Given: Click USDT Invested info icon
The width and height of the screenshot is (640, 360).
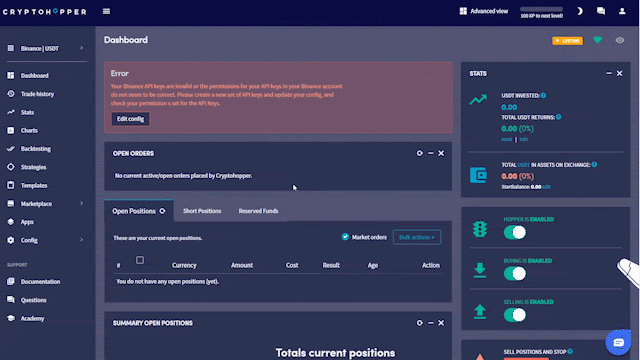Looking at the screenshot, I should [543, 96].
